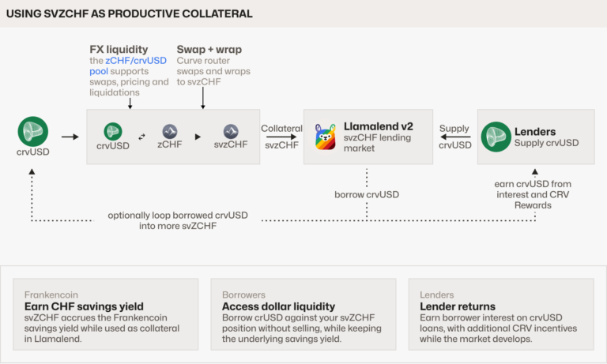The height and width of the screenshot is (364, 607).
Task: Click the zCHF token icon
Action: click(170, 132)
